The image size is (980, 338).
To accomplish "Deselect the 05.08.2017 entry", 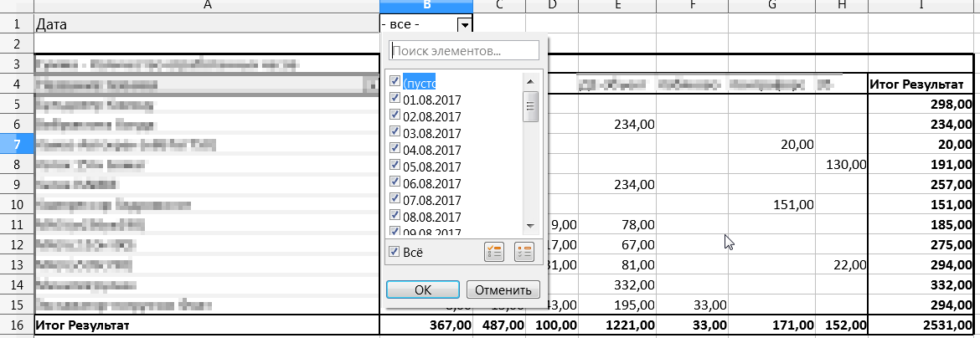I will coord(395,165).
